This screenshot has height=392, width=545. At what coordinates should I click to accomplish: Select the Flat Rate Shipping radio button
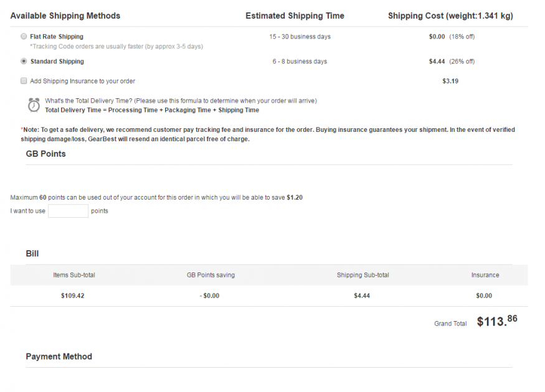(x=24, y=36)
